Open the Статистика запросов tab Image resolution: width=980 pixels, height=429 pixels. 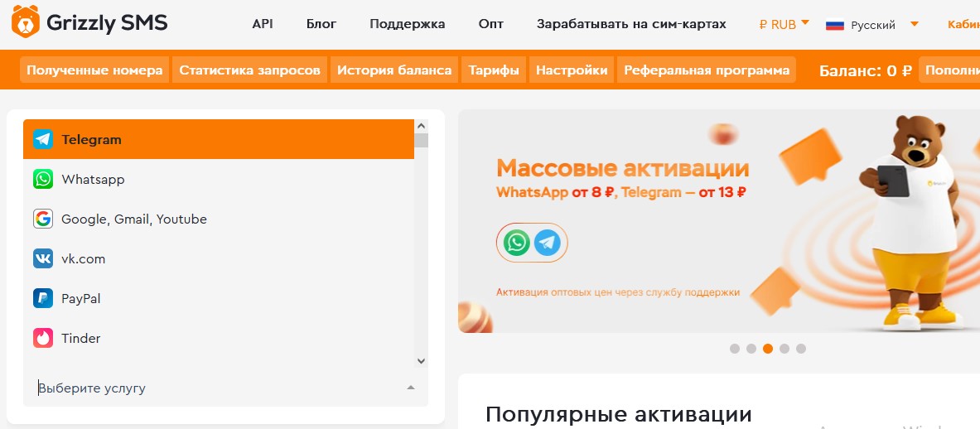(x=249, y=70)
